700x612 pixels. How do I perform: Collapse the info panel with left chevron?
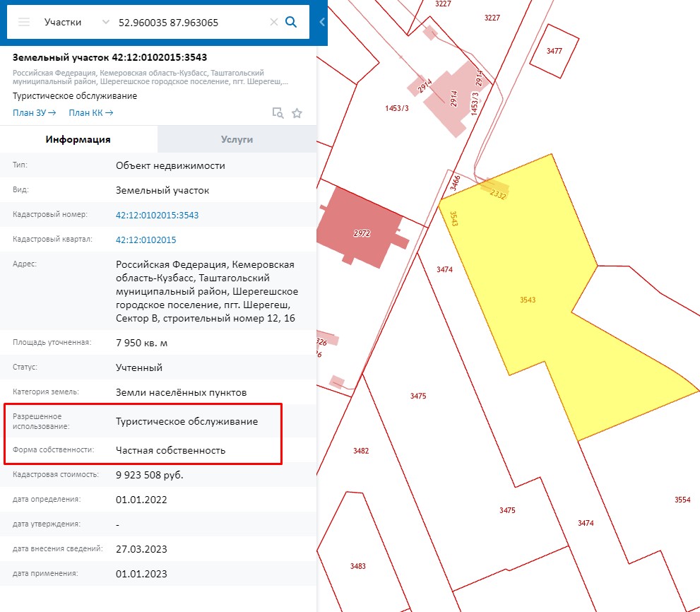click(x=322, y=22)
